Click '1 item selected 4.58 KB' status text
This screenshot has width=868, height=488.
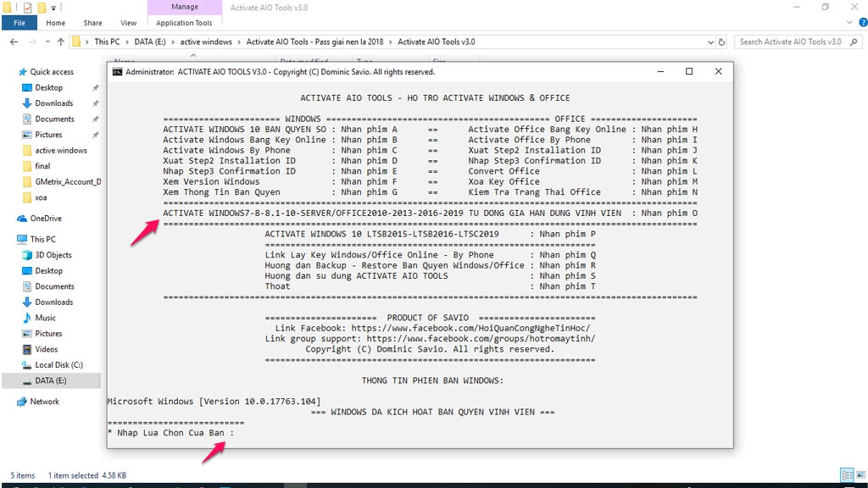click(87, 475)
